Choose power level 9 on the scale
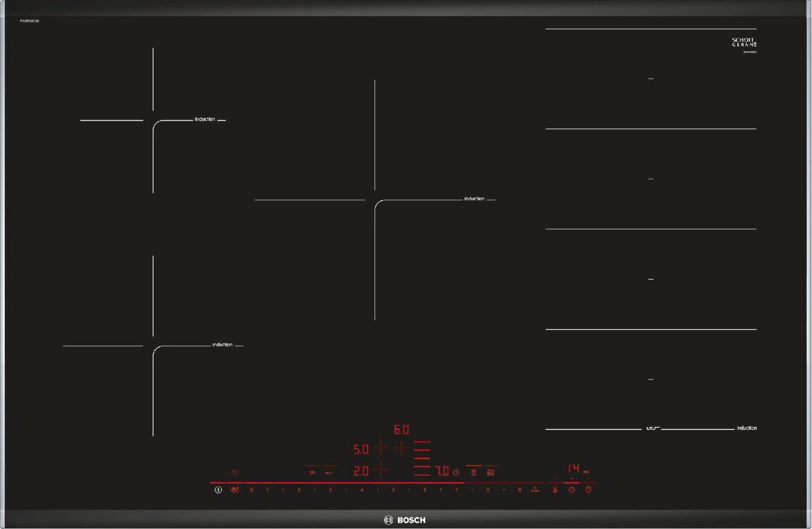 [519, 490]
